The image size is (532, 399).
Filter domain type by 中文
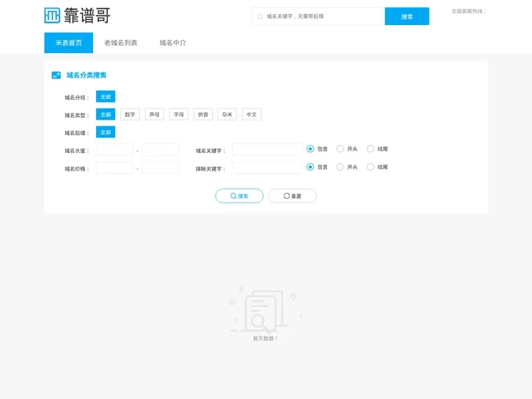coord(251,115)
